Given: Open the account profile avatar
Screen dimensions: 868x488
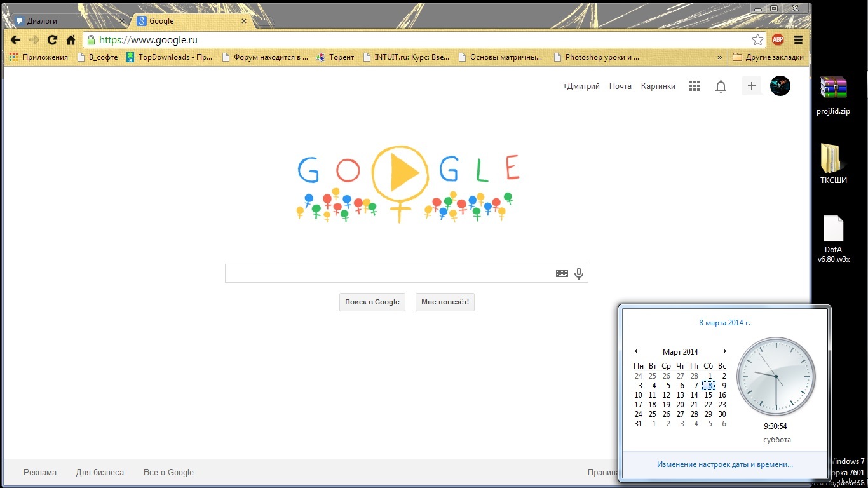Looking at the screenshot, I should pyautogui.click(x=780, y=86).
